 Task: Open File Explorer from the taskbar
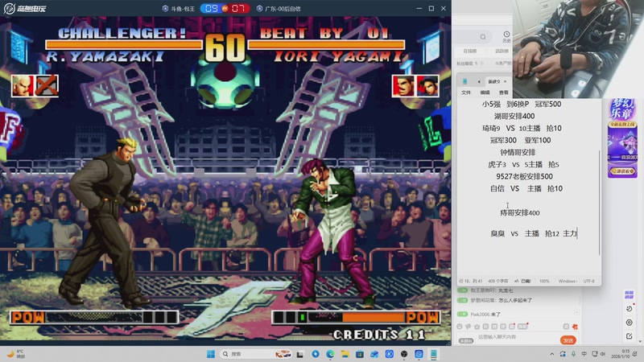point(345,354)
